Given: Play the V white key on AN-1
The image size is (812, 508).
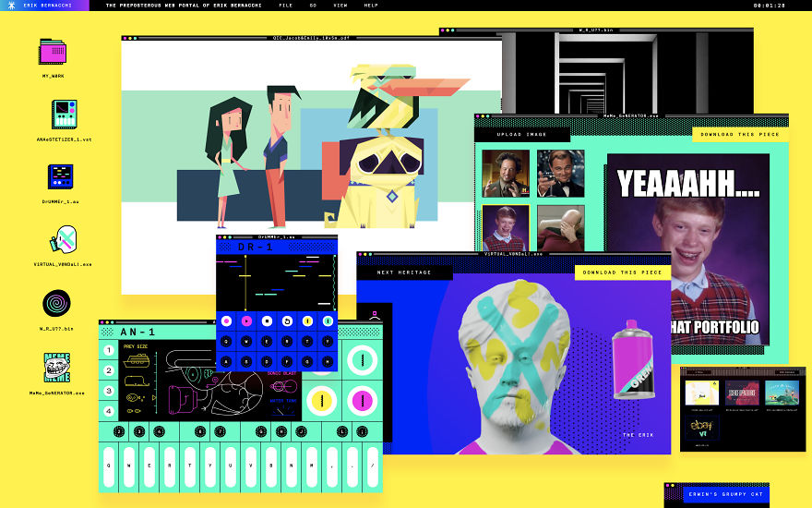Looking at the screenshot, I should pos(251,466).
